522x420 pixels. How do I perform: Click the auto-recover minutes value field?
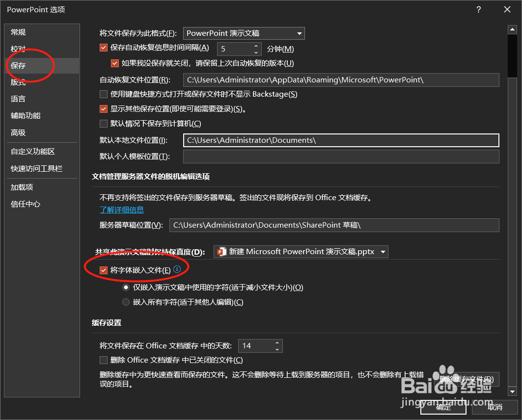[235, 49]
